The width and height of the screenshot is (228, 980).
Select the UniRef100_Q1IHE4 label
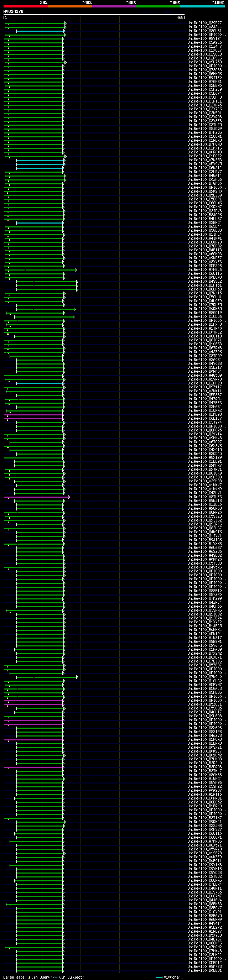204,234
